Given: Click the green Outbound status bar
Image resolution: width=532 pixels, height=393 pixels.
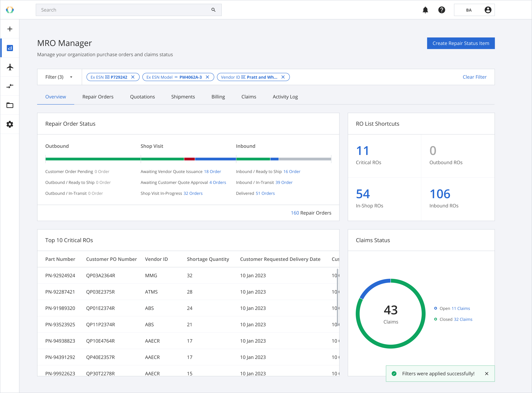Looking at the screenshot, I should (93, 159).
